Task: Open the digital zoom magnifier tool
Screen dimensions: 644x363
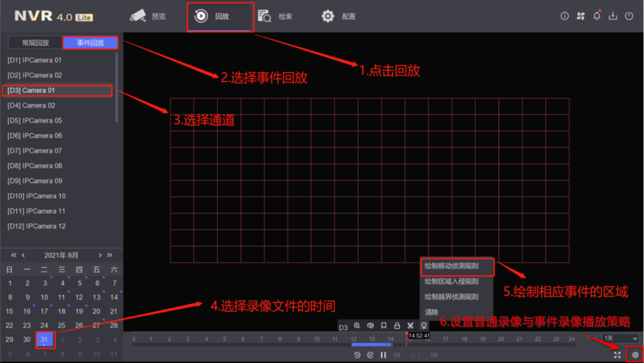Action: [x=357, y=326]
